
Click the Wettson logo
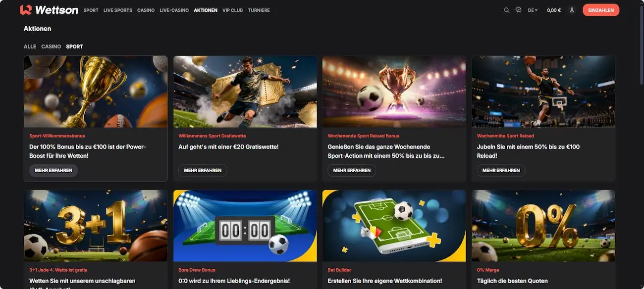[49, 10]
